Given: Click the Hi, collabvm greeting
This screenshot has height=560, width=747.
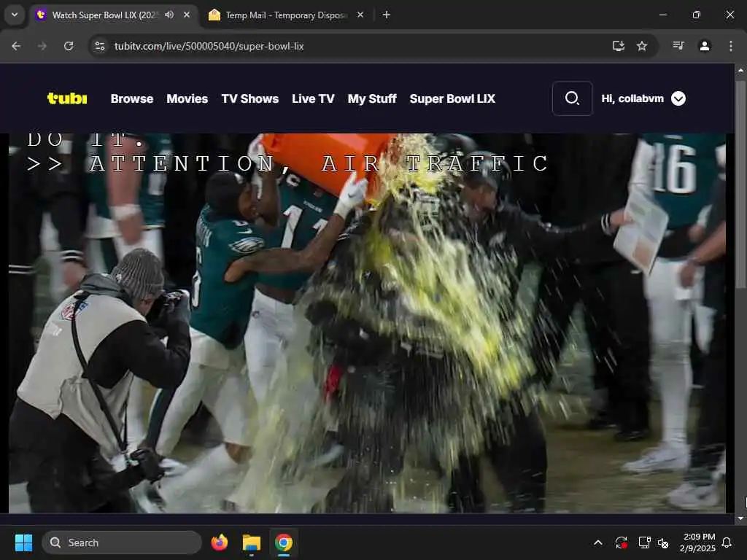Looking at the screenshot, I should point(632,98).
